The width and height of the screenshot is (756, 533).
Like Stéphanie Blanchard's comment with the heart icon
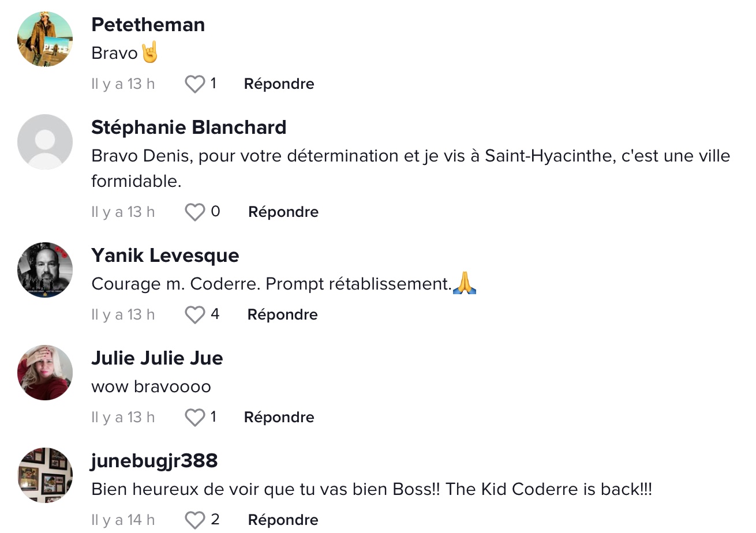point(195,212)
